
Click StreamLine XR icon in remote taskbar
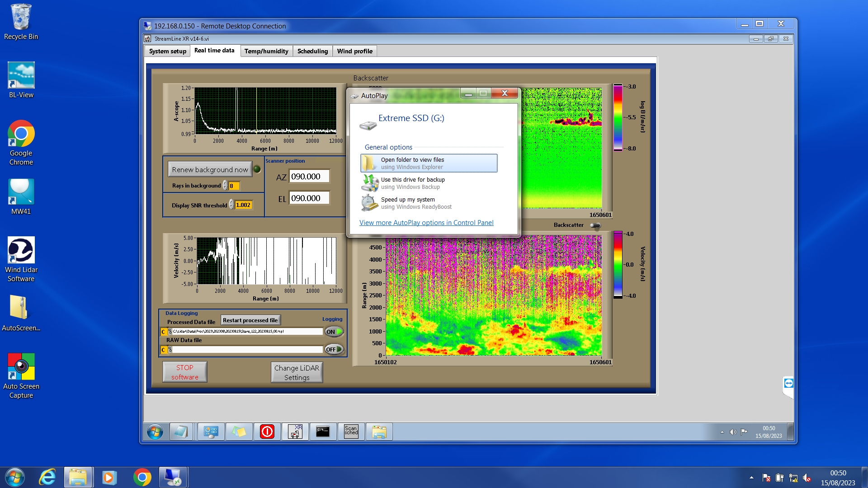[295, 432]
